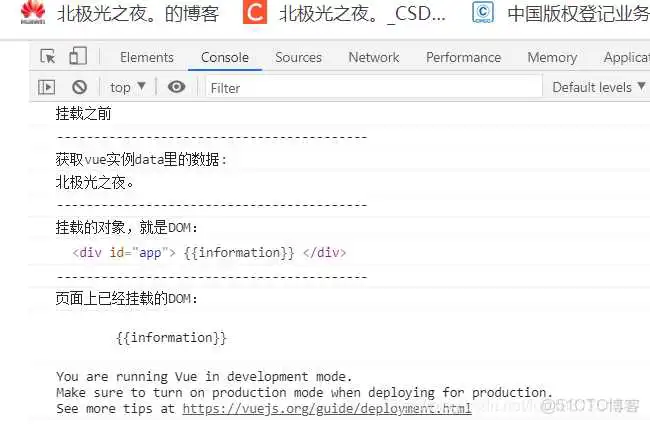Show the console sidebar panel icon
The image size is (650, 424).
46,87
